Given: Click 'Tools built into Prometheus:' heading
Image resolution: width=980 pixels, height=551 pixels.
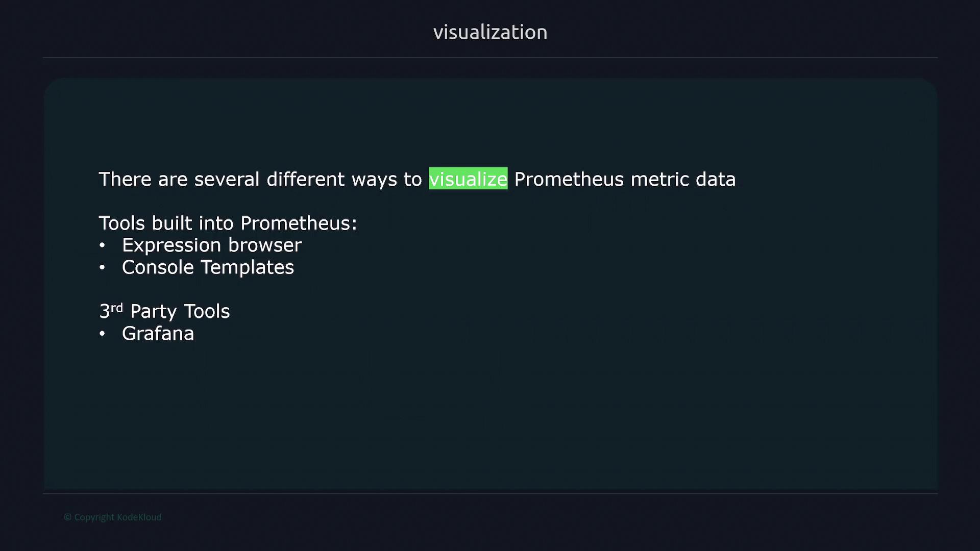Looking at the screenshot, I should [x=228, y=223].
